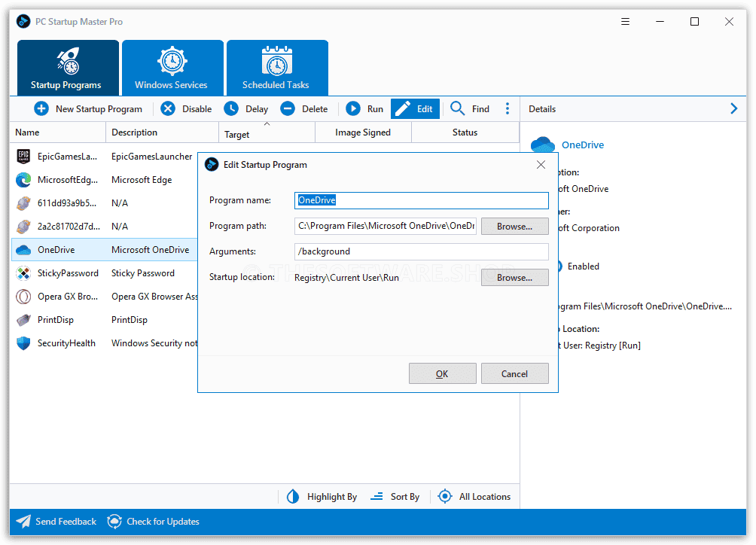The width and height of the screenshot is (756, 545).
Task: Sort by the Description column header
Action: (x=162, y=132)
